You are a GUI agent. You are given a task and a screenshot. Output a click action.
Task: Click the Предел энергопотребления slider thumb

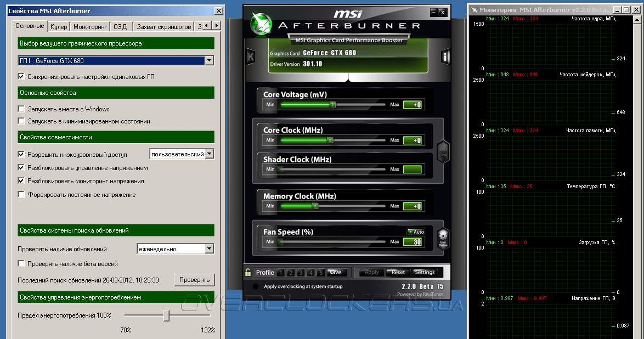tap(166, 315)
